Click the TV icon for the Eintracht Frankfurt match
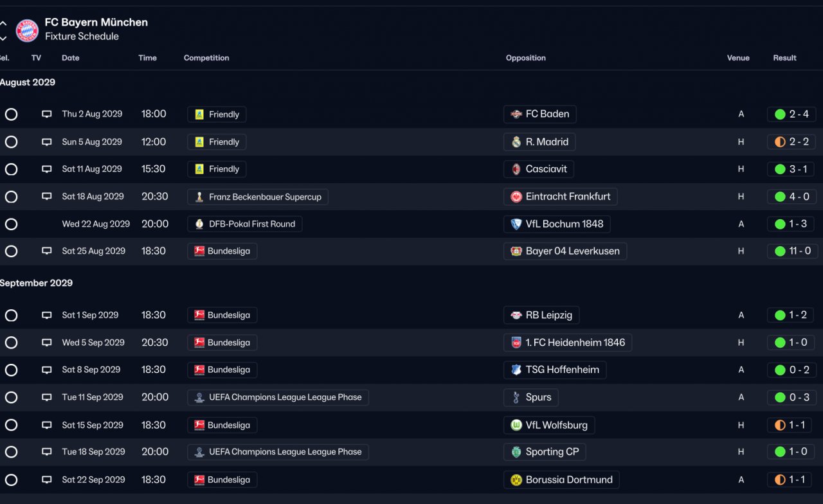Screen dimensions: 823x504 click(47, 197)
